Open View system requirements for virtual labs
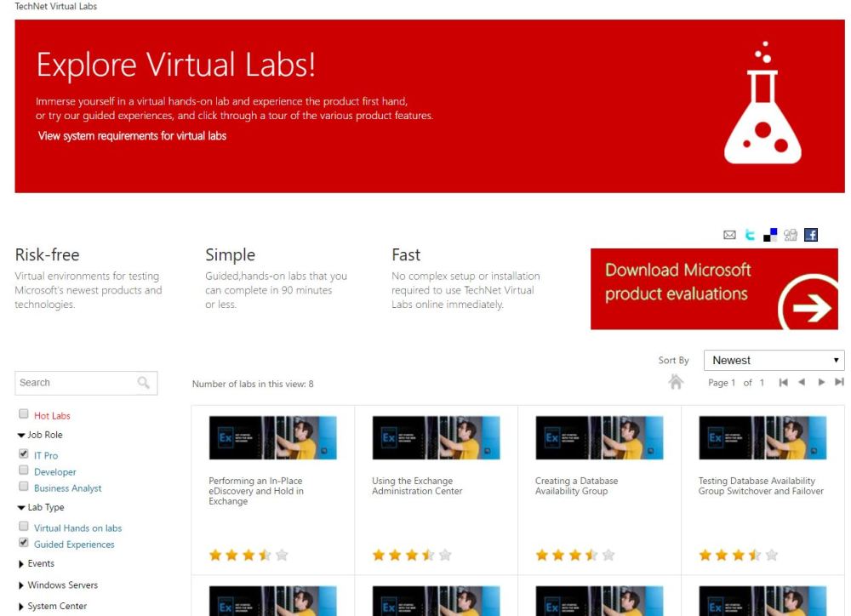Screen dimensions: 851x616 [x=132, y=136]
